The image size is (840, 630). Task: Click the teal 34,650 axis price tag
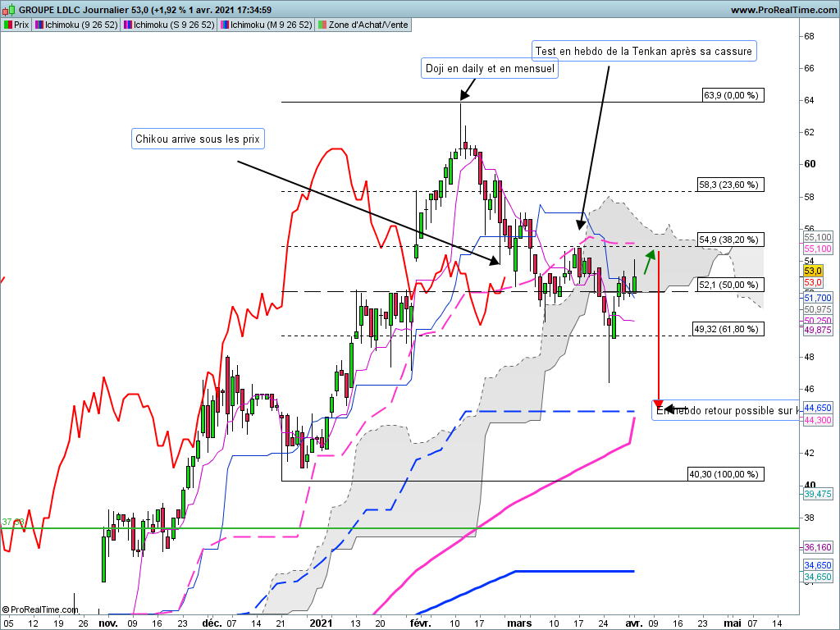coord(818,577)
